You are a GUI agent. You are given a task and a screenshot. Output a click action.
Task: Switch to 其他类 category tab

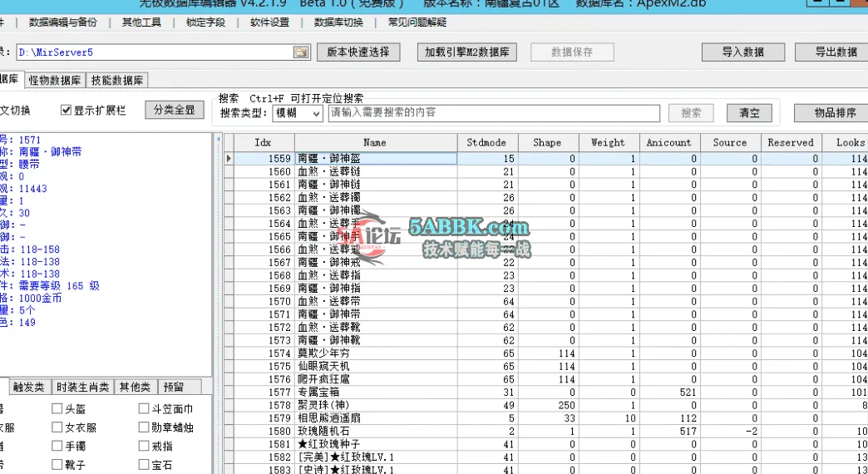135,387
